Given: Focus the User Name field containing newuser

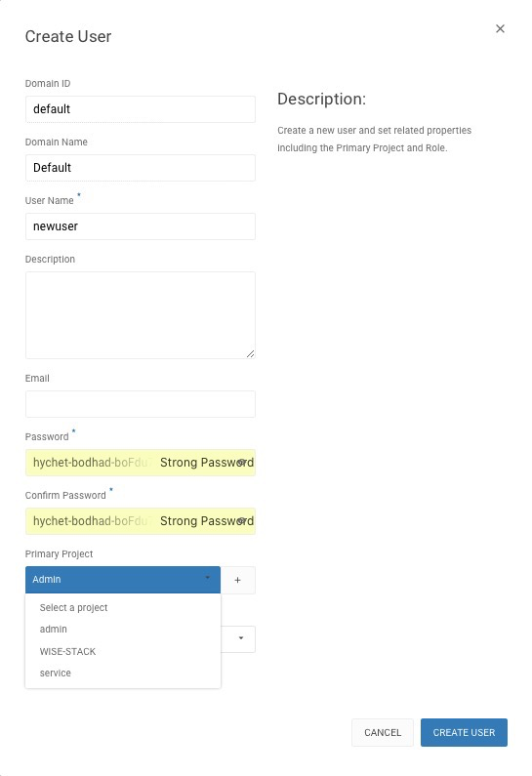Looking at the screenshot, I should [x=141, y=226].
